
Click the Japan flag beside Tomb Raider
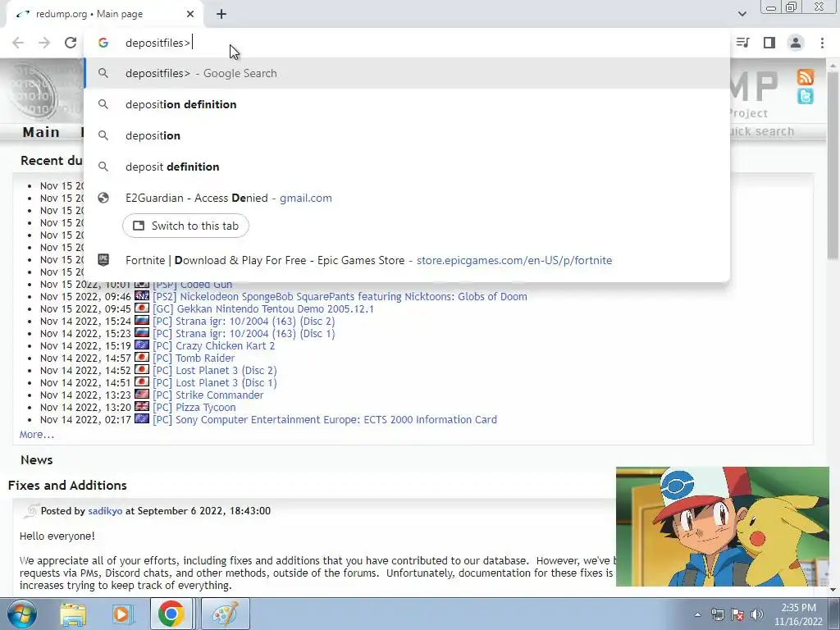[142, 358]
